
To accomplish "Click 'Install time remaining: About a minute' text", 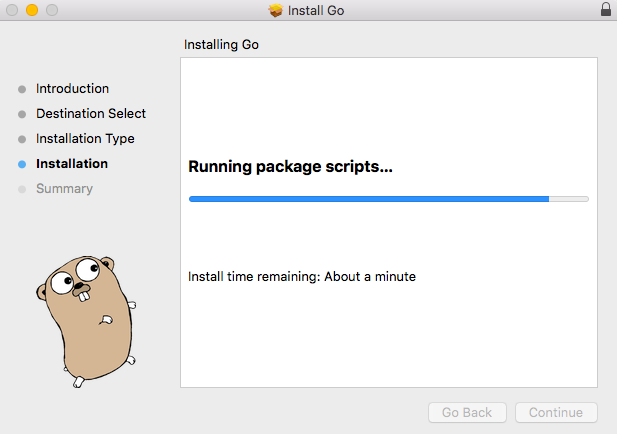I will 302,277.
